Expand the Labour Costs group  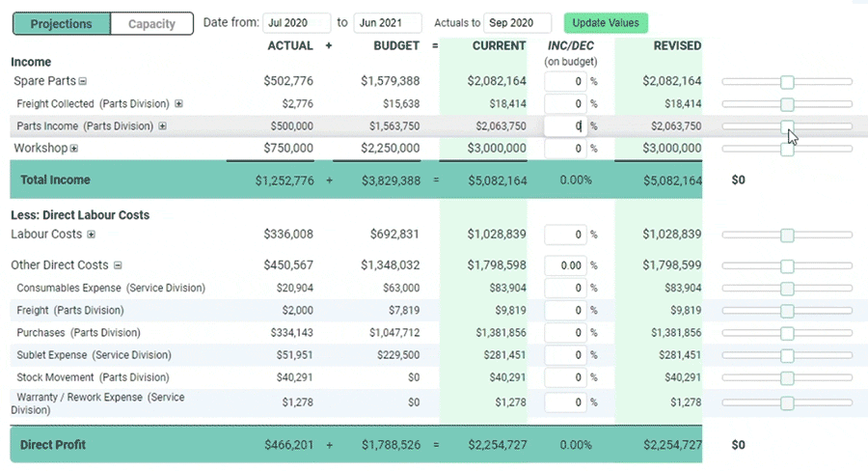[92, 235]
